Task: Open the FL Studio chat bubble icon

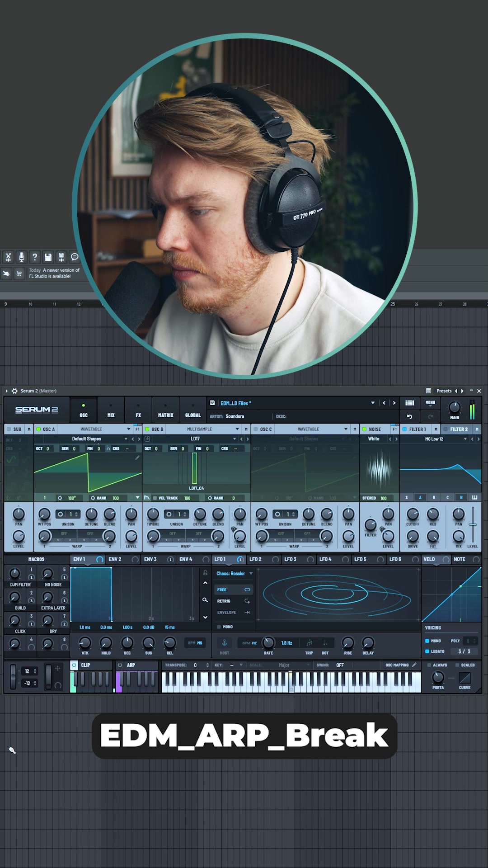Action: coord(75,257)
